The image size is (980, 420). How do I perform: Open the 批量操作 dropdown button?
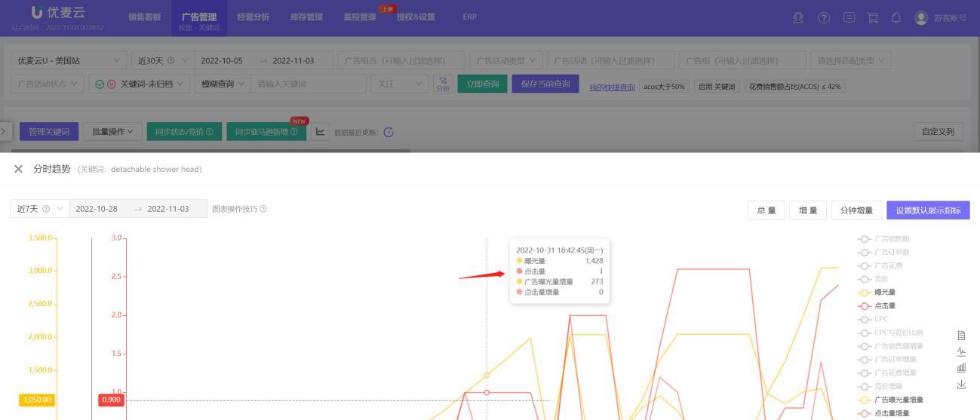[112, 132]
